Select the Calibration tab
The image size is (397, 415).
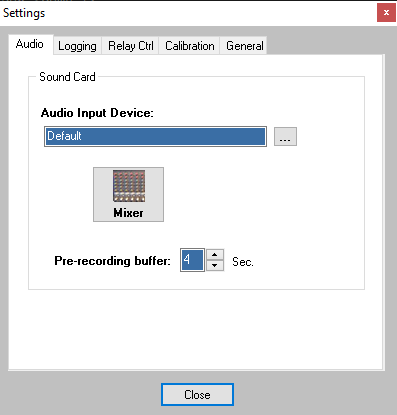(190, 46)
